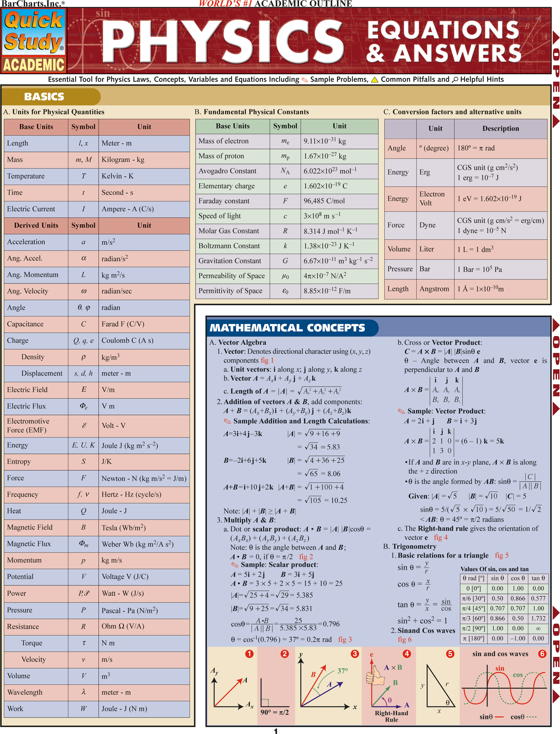Select the 'Angstrom' unit cell
The width and height of the screenshot is (560, 734).
pos(435,289)
